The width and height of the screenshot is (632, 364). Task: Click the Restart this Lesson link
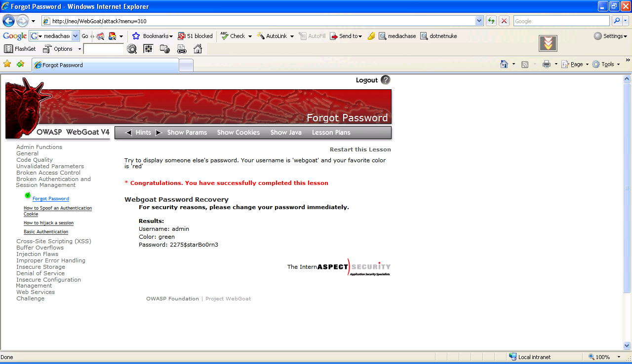click(x=360, y=149)
